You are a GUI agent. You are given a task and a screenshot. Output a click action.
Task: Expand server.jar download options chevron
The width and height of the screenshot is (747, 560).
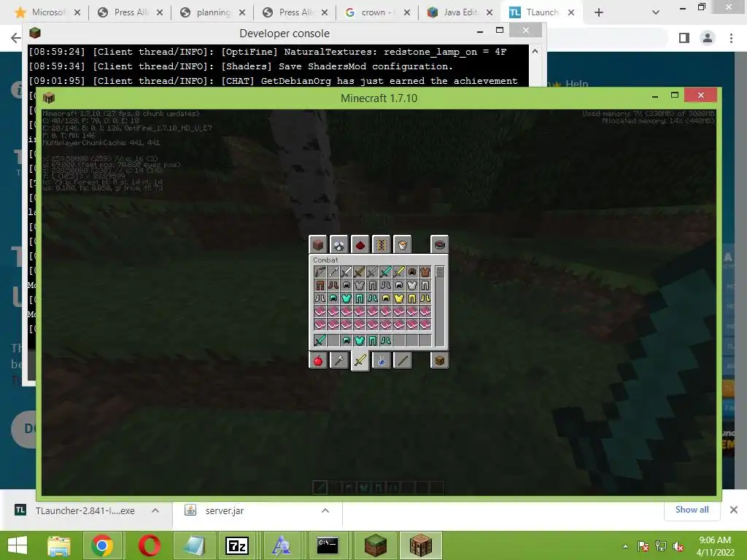click(325, 510)
